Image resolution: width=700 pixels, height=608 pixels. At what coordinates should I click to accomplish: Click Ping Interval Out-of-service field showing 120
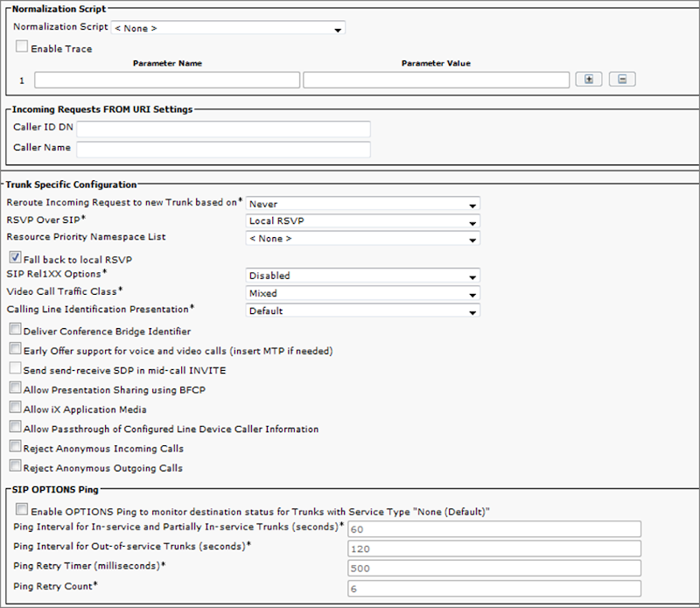494,549
